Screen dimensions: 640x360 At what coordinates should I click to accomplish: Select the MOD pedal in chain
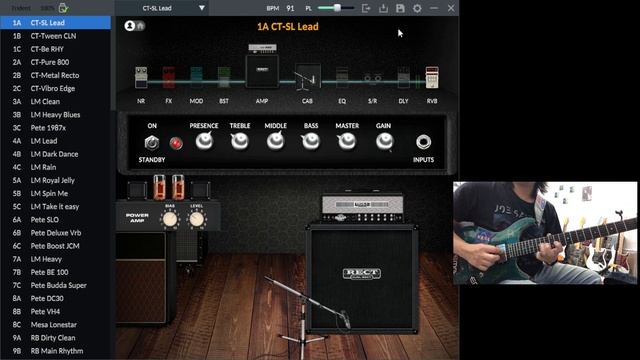point(196,78)
